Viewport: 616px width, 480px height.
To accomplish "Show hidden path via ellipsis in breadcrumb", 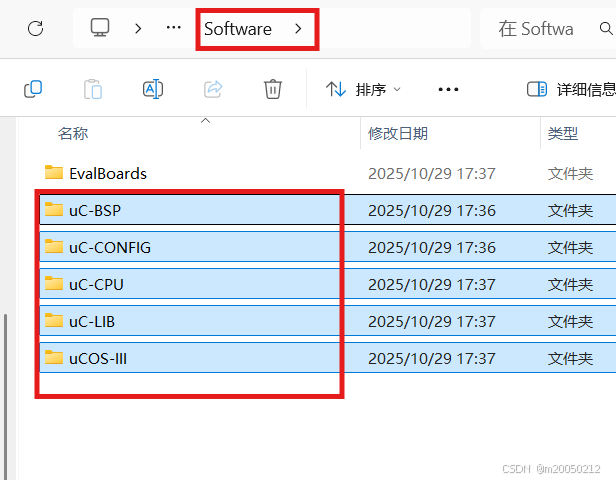I will pyautogui.click(x=174, y=27).
